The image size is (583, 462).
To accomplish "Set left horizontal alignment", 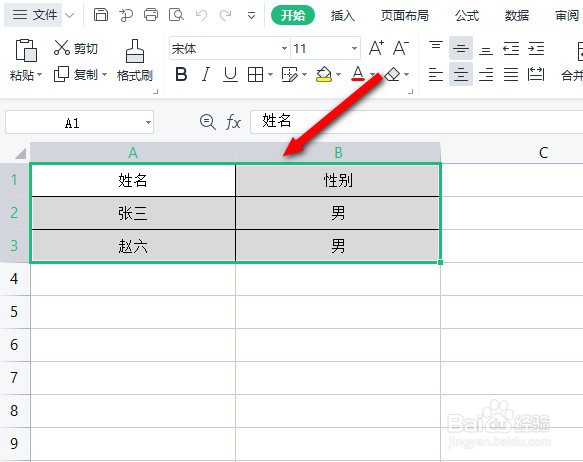I will (436, 74).
